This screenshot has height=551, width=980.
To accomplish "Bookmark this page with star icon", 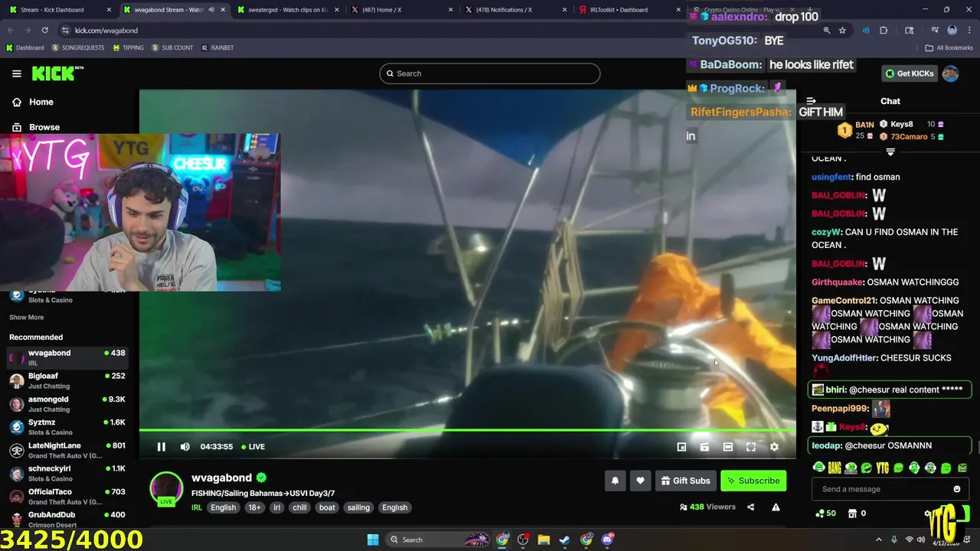I will pyautogui.click(x=842, y=30).
